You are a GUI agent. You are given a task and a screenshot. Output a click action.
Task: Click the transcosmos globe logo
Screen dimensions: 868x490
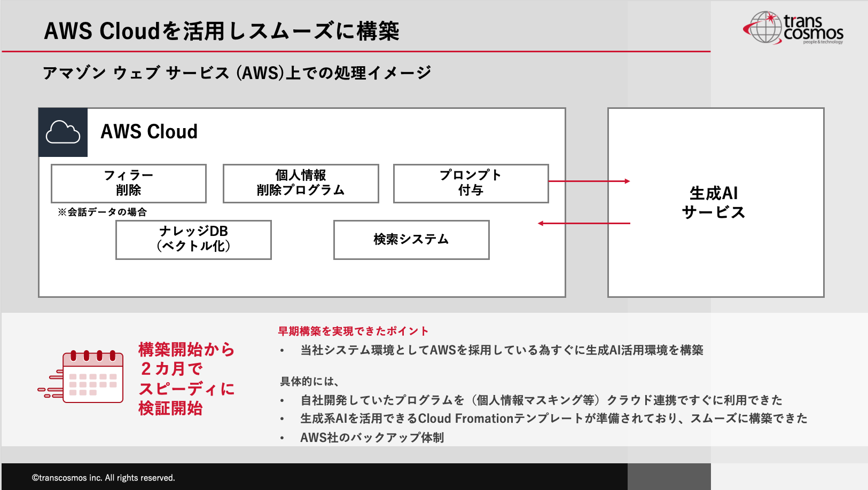[x=763, y=27]
